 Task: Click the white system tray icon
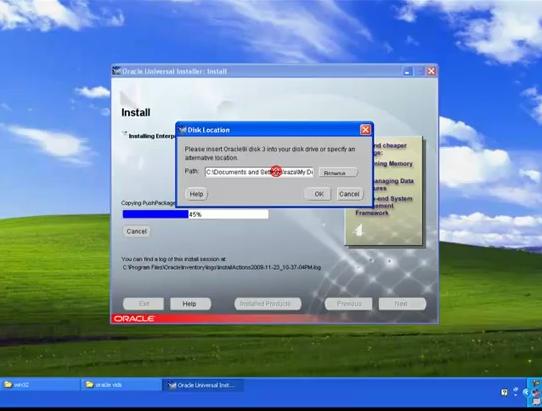click(504, 392)
